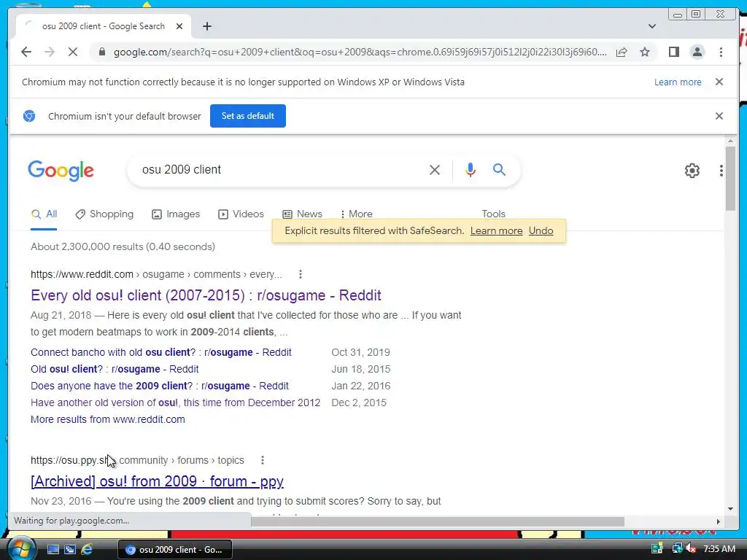Click the Google logo
Image resolution: width=747 pixels, height=560 pixels.
(61, 171)
